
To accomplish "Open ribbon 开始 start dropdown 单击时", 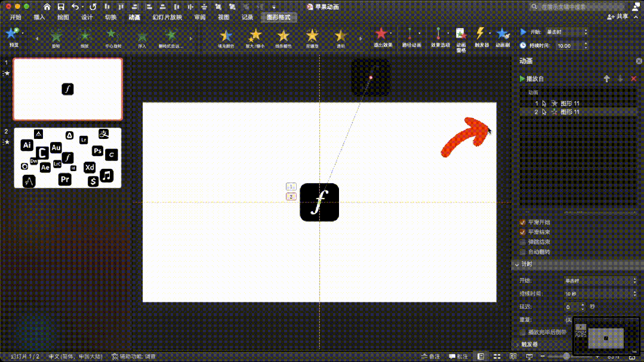I will pos(566,32).
